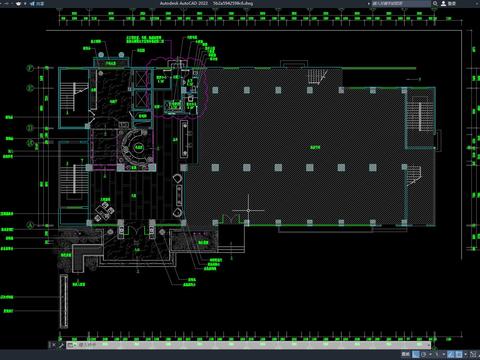Image resolution: width=480 pixels, height=360 pixels.
Task: Open the object snap dropdown arrow in status bar
Action: point(466,354)
